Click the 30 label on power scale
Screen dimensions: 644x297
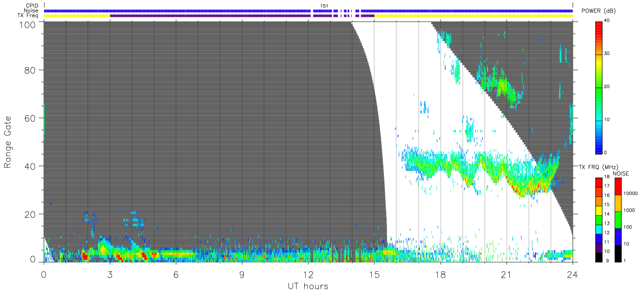click(607, 54)
